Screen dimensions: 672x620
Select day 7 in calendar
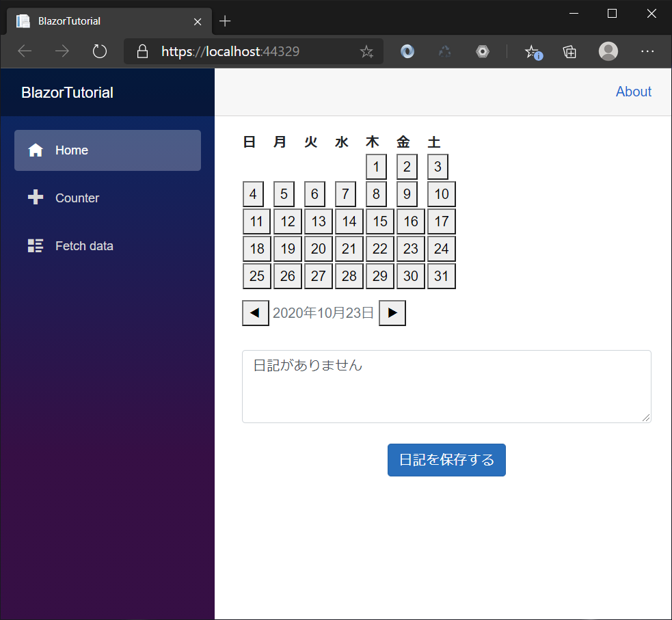tap(345, 194)
